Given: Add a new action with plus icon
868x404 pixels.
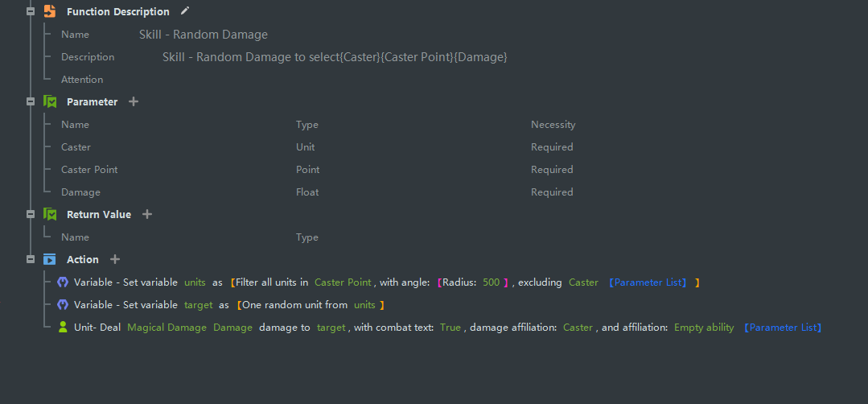Looking at the screenshot, I should pyautogui.click(x=115, y=259).
